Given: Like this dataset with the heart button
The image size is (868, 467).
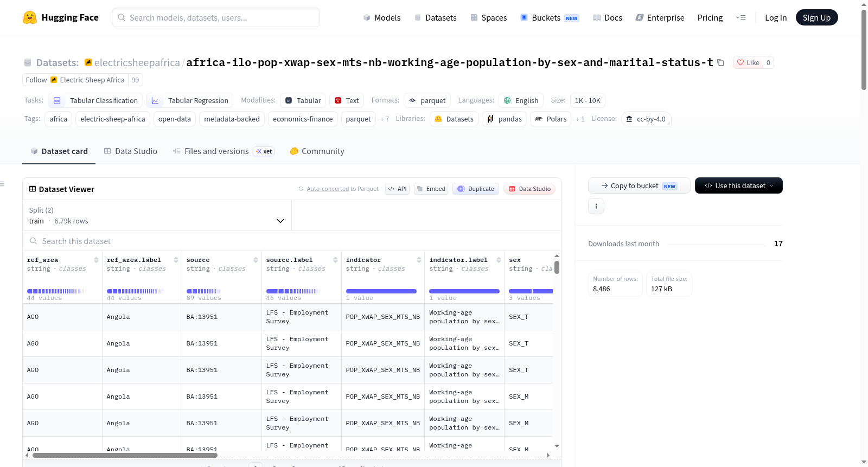Looking at the screenshot, I should coord(748,62).
